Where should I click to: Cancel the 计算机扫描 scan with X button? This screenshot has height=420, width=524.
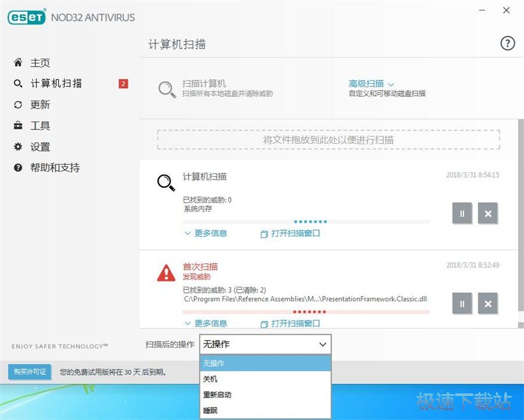coord(488,213)
